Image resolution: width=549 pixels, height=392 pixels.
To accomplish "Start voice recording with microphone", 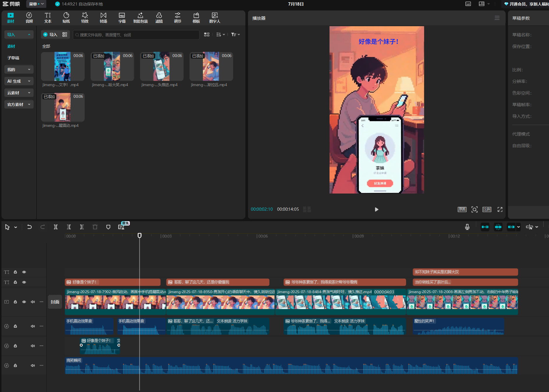I will tap(467, 227).
